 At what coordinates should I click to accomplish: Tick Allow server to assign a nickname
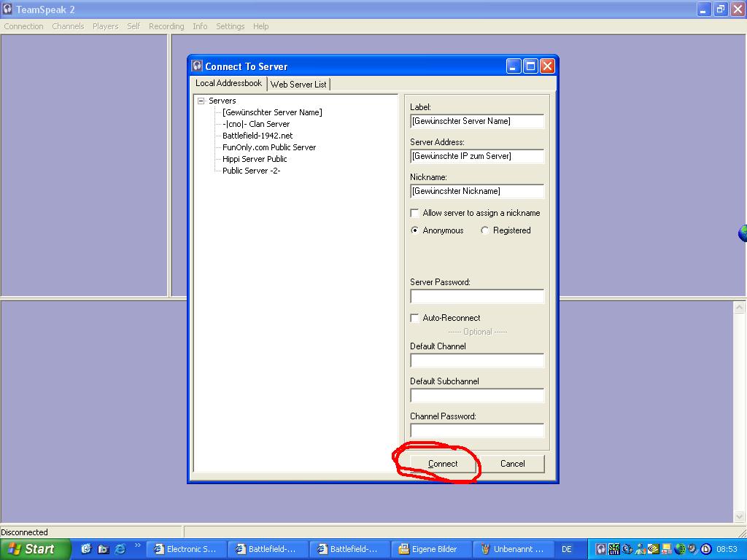point(414,213)
